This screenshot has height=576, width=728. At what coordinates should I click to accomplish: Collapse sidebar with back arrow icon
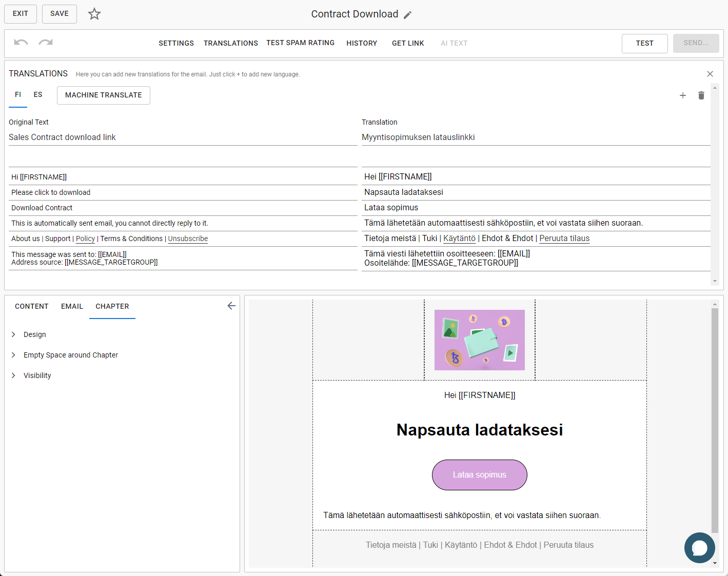tap(231, 306)
